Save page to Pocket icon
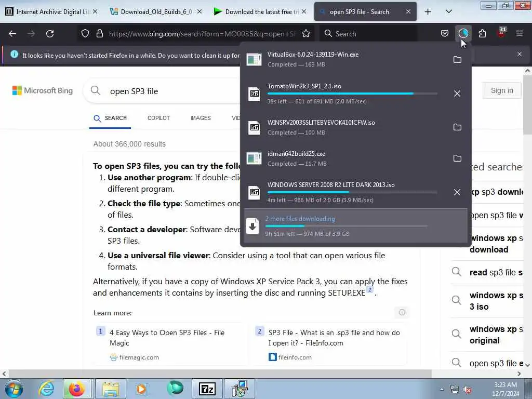 445,33
